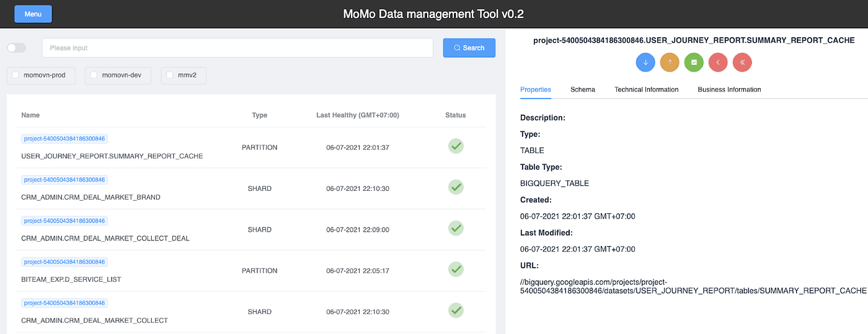Switch to the Properties tab
Screen dimensions: 868x334
pyautogui.click(x=536, y=89)
